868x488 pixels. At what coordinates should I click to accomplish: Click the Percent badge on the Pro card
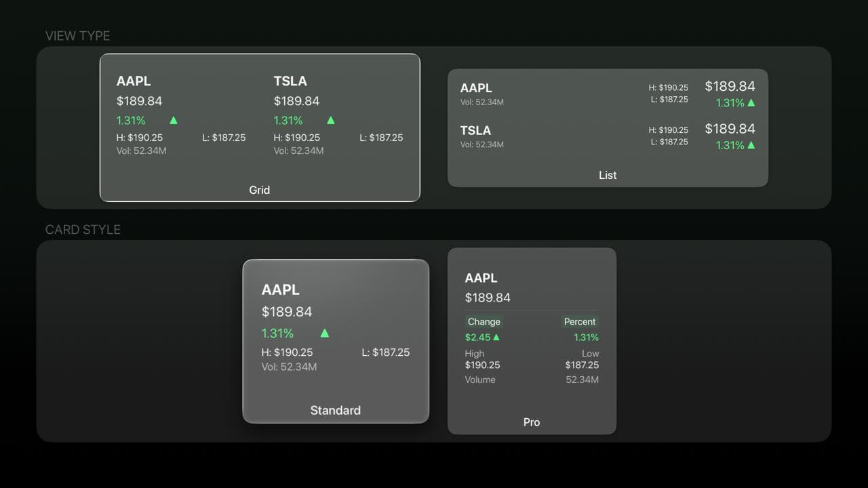[x=580, y=321]
